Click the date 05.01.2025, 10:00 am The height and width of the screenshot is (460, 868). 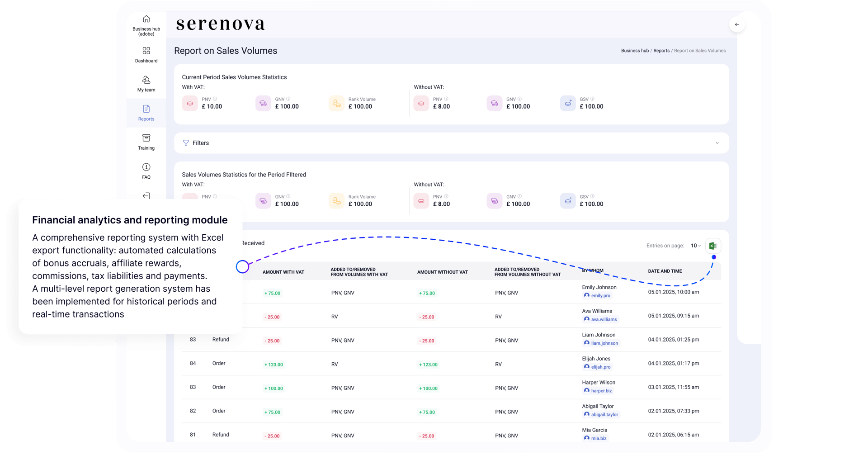point(674,292)
